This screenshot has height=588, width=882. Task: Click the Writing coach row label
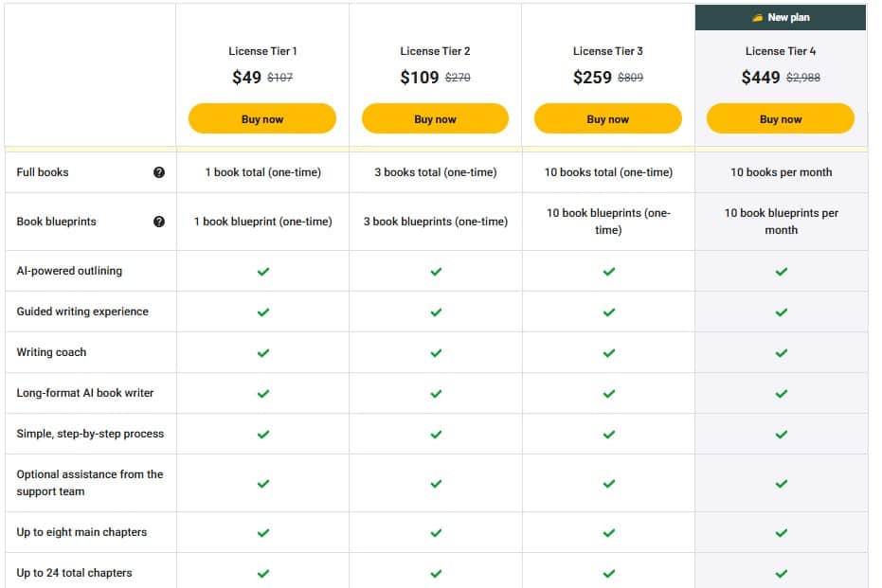coord(51,352)
